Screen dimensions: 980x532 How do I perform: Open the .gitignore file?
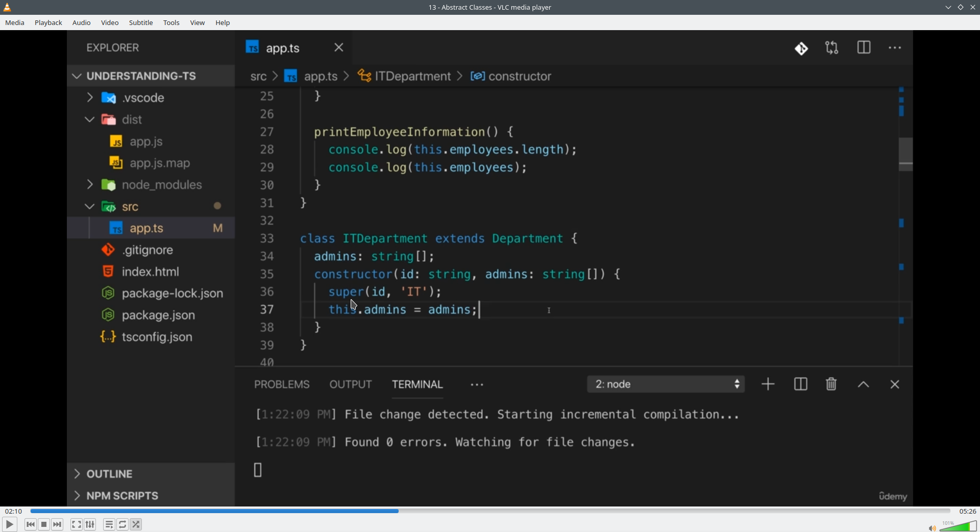(151, 250)
